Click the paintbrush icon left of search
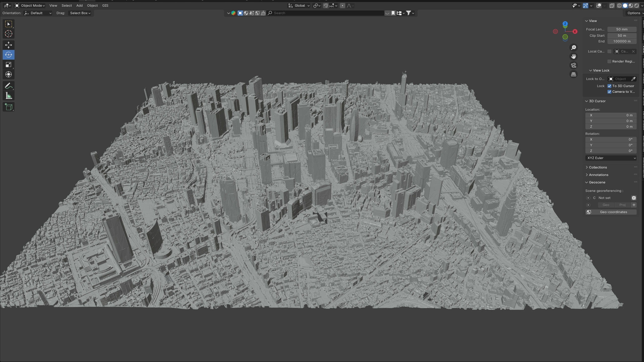Screen dimensions: 644x362 [263, 13]
